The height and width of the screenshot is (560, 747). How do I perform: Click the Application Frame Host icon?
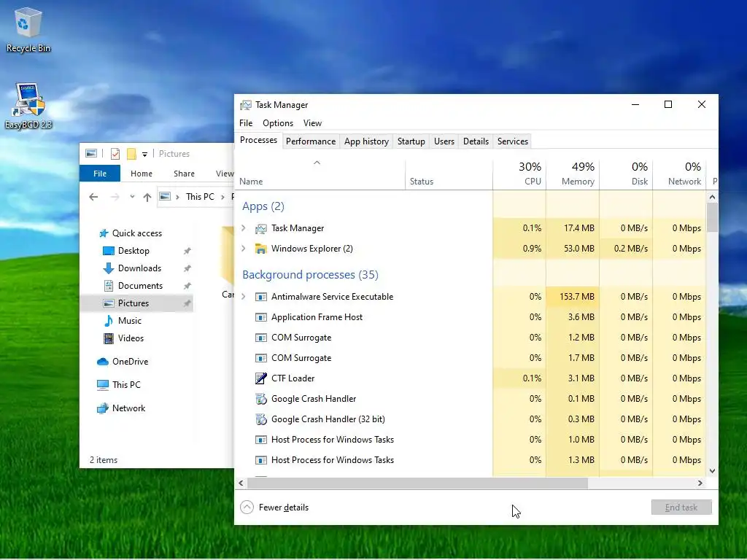click(260, 317)
